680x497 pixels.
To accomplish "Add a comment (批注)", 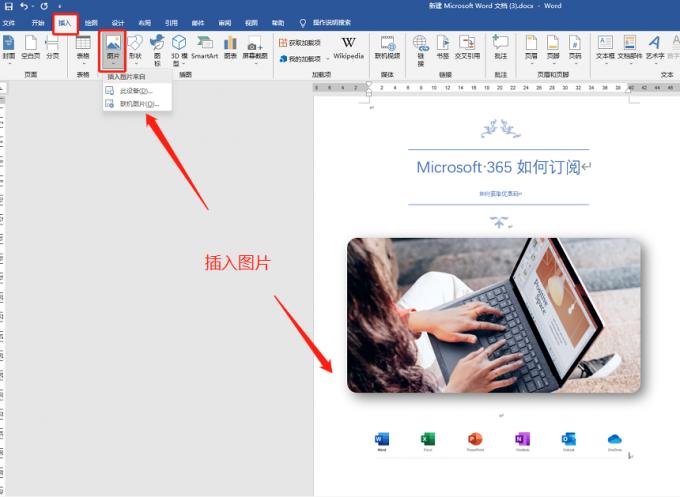I will click(500, 48).
